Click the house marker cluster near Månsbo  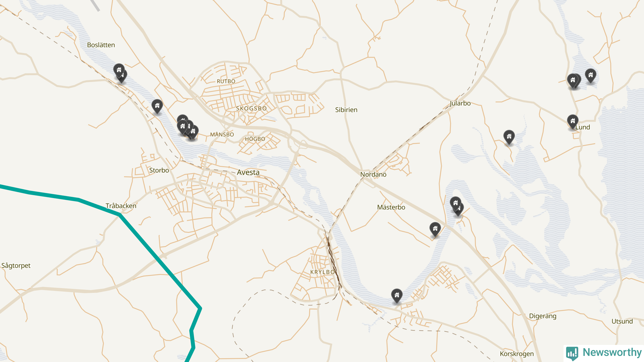coord(187,127)
